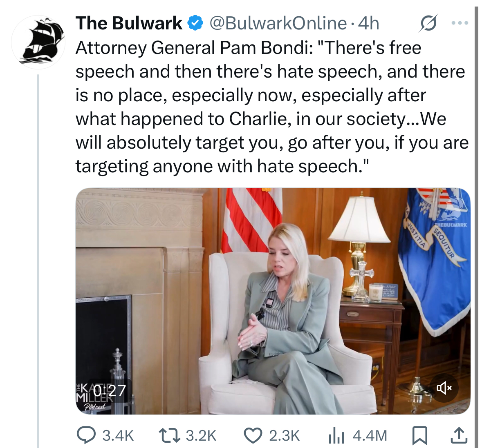
Task: Repost the tweet using the retweet icon
Action: (169, 436)
